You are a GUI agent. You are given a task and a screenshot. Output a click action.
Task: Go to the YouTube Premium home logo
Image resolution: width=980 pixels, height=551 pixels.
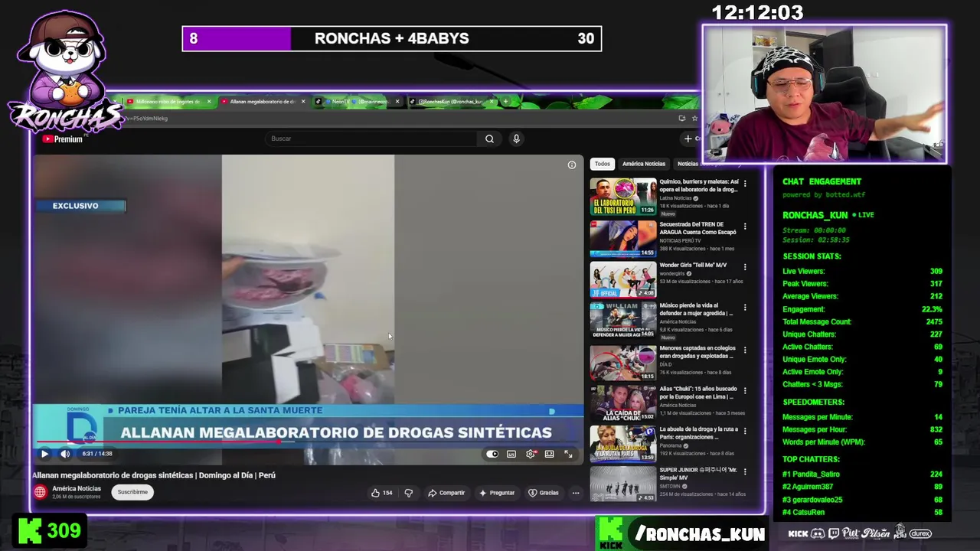point(63,139)
